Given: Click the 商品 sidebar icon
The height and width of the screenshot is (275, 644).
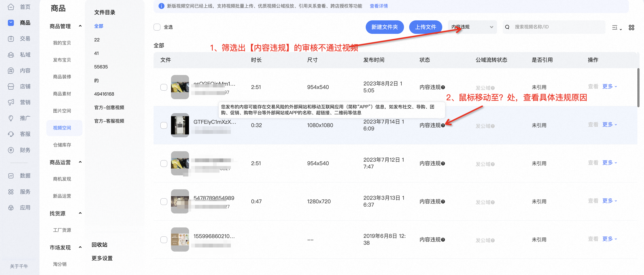Looking at the screenshot, I should coord(11,23).
